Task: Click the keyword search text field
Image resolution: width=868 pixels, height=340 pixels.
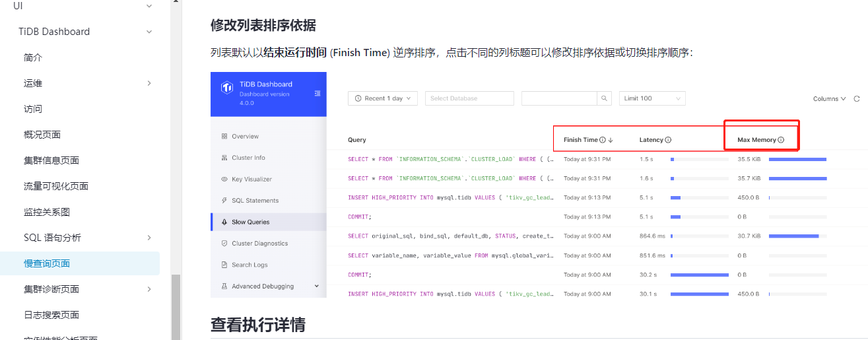Action: (559, 98)
